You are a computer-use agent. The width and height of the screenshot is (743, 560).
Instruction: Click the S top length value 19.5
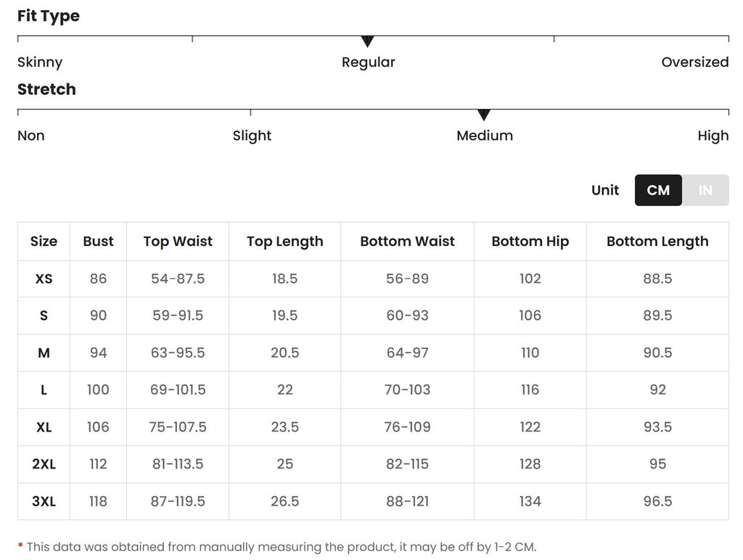284,316
